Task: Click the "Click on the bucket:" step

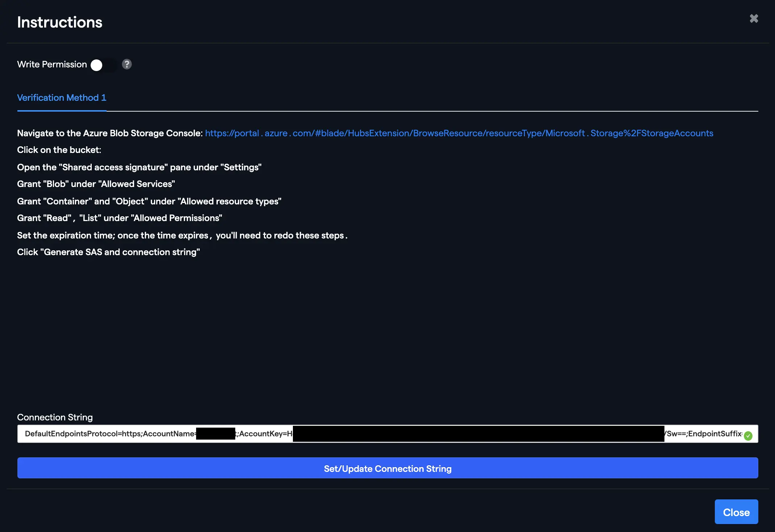Action: [59, 150]
